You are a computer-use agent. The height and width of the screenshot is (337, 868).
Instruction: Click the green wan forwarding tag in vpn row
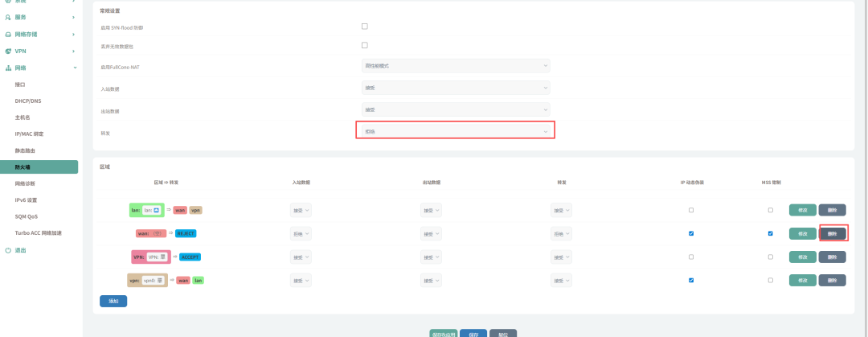(x=182, y=280)
